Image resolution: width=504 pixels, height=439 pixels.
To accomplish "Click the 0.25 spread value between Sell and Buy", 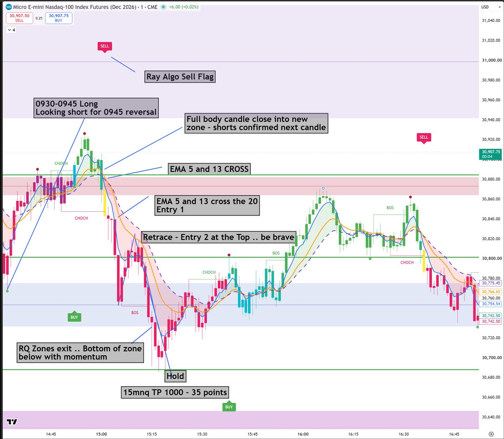I will click(39, 18).
